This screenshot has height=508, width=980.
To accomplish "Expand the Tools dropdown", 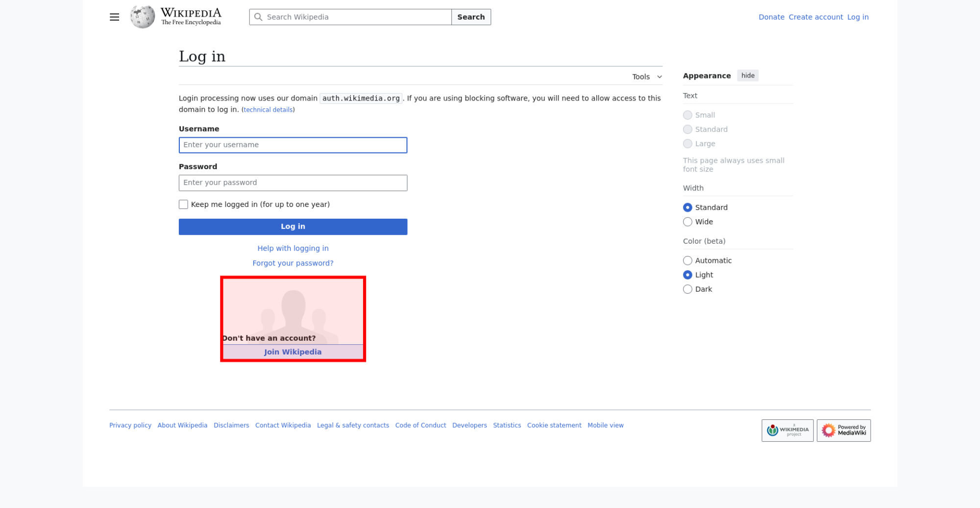I will click(x=646, y=77).
